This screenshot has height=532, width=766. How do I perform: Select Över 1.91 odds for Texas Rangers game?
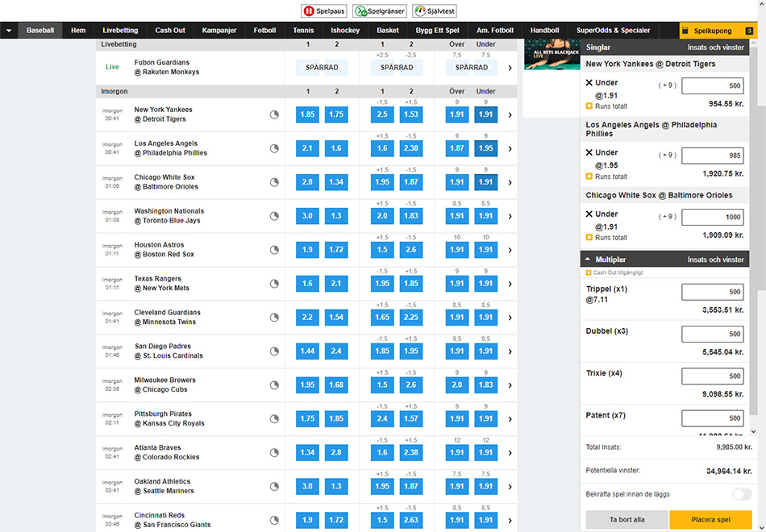coord(457,284)
